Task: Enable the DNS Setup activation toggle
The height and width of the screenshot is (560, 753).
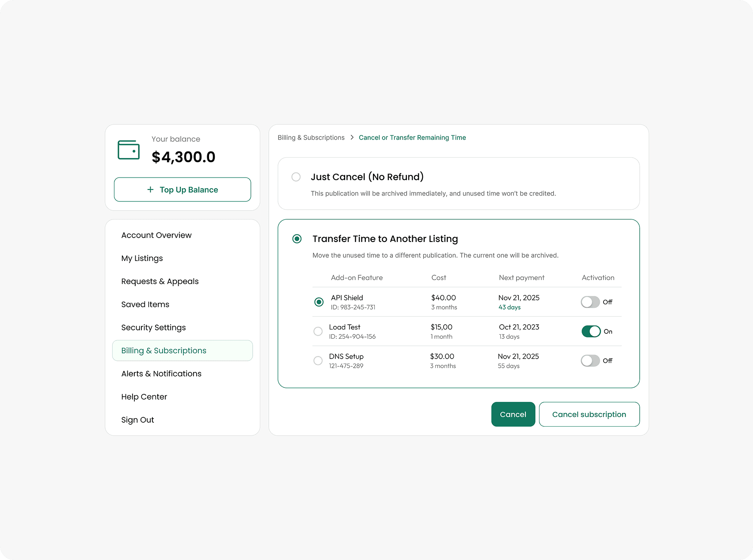Action: tap(590, 361)
